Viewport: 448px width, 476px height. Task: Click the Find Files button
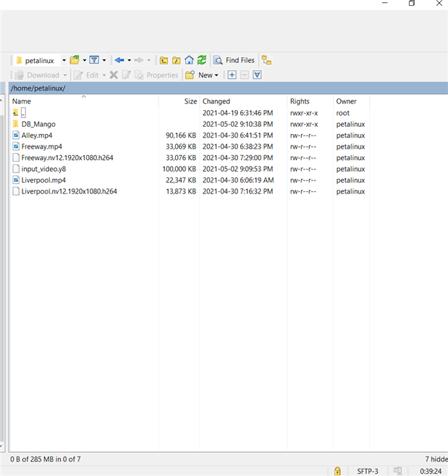pos(234,60)
